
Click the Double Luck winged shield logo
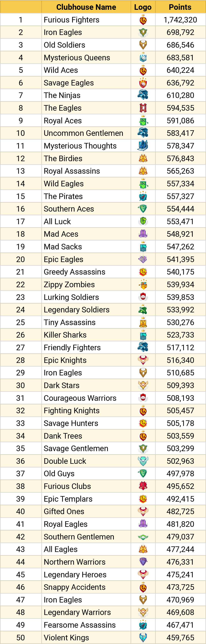click(x=143, y=461)
